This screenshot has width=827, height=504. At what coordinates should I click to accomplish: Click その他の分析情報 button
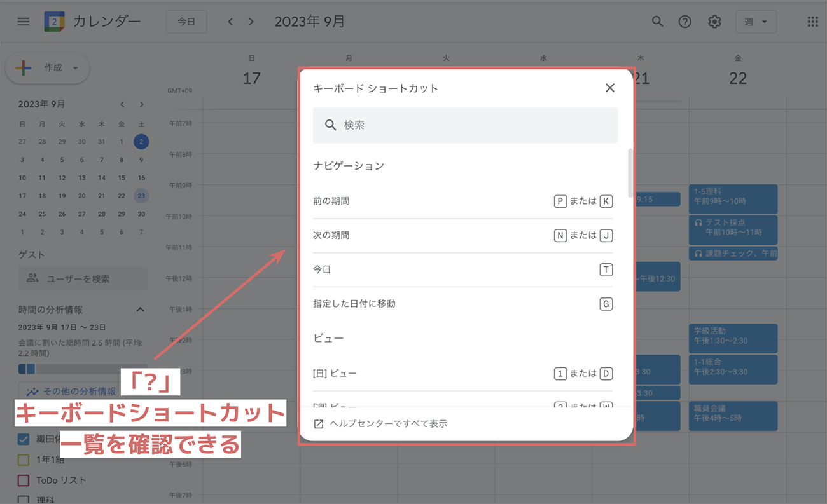pyautogui.click(x=71, y=392)
